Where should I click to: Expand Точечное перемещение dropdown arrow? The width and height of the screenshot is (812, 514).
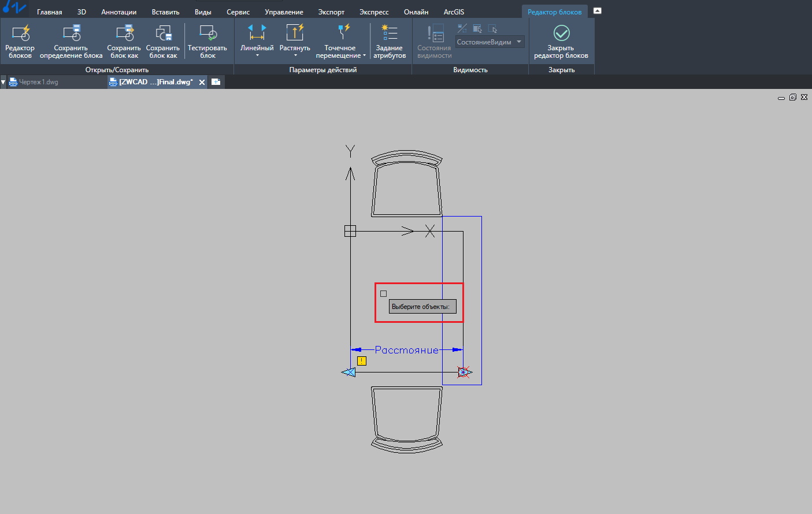coord(364,56)
